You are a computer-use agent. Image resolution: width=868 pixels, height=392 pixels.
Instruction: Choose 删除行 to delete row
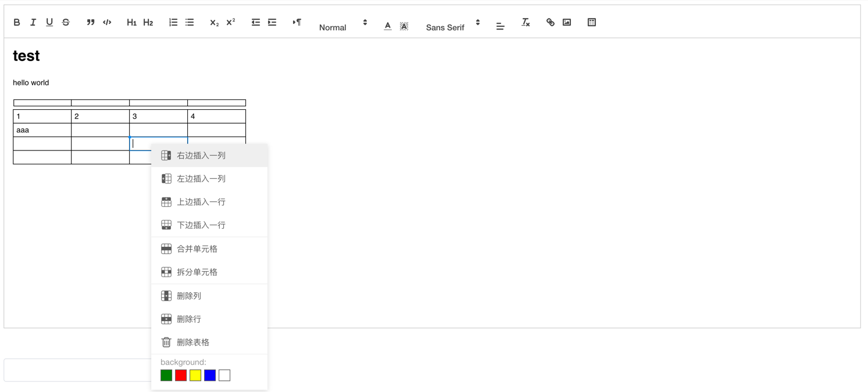(x=209, y=319)
